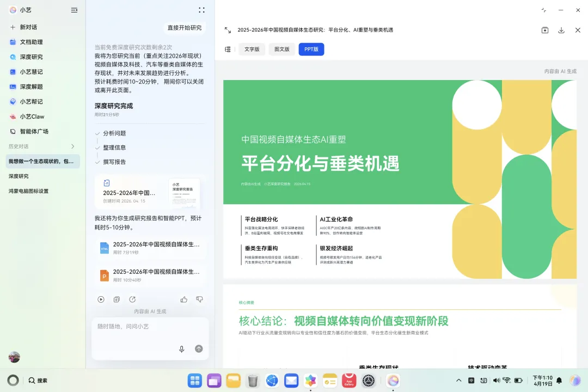Click the copy icon under the response

[117, 299]
